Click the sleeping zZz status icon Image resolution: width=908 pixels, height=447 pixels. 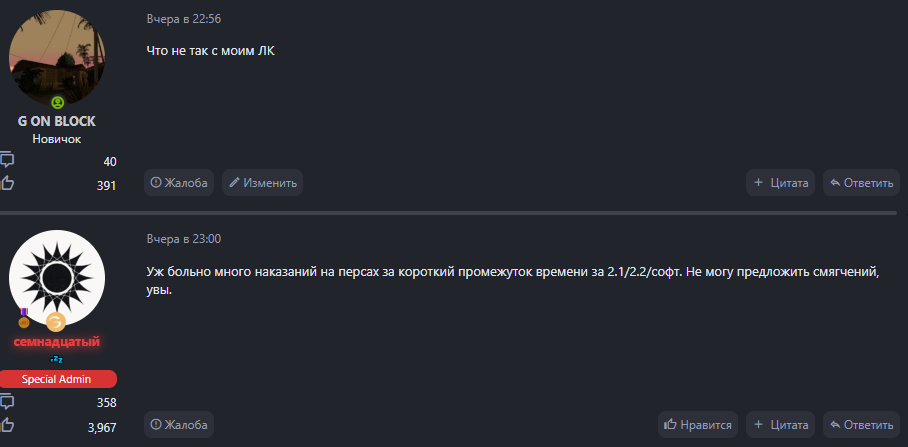pyautogui.click(x=57, y=358)
